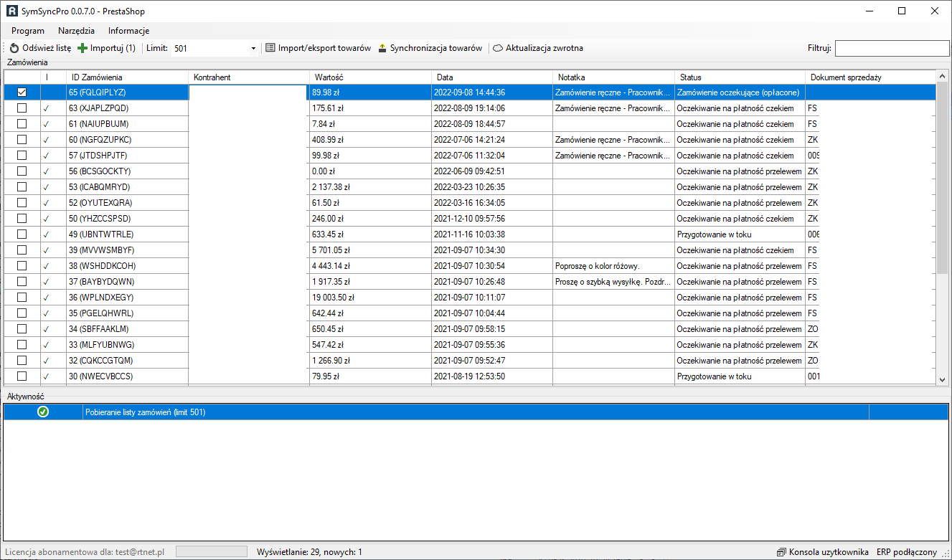Tick the checkbox for order 53 (ICABQMRYD)
The height and width of the screenshot is (560, 952).
click(x=22, y=187)
